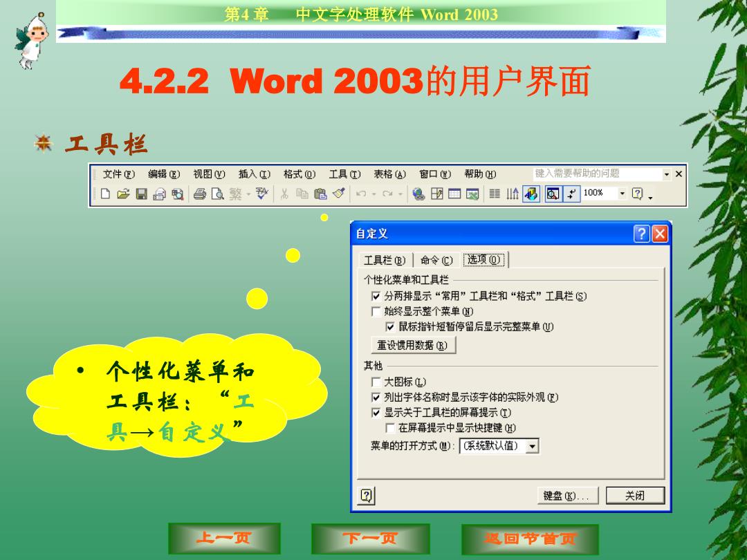Toggle the Document Map icon
Screen dimensions: 747x560
click(553, 194)
